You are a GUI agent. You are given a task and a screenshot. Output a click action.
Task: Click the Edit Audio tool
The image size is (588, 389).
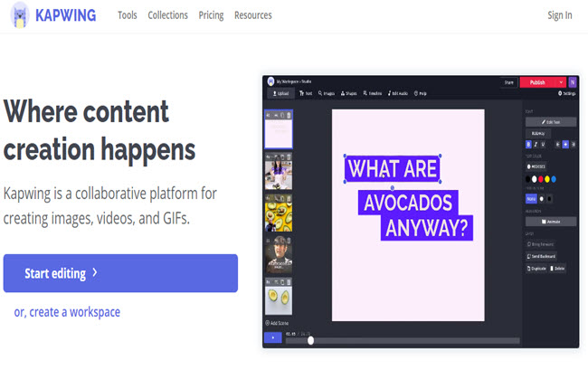coord(399,93)
